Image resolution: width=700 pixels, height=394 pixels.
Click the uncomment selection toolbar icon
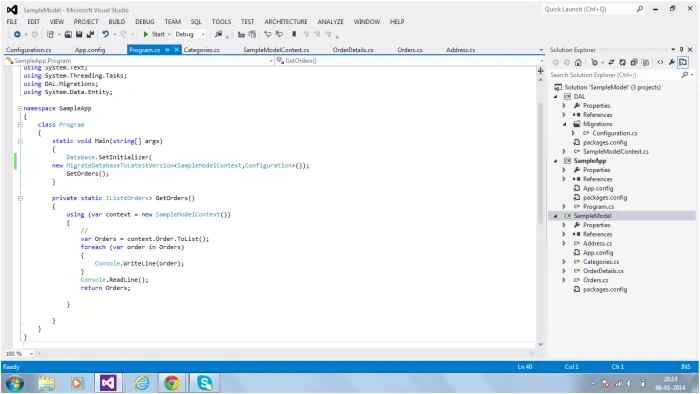(x=279, y=34)
